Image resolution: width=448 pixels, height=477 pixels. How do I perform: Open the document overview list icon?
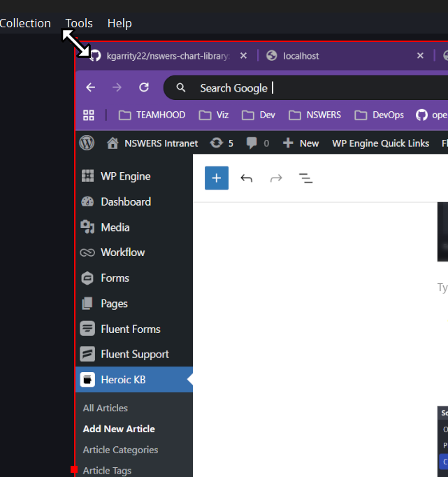(305, 178)
